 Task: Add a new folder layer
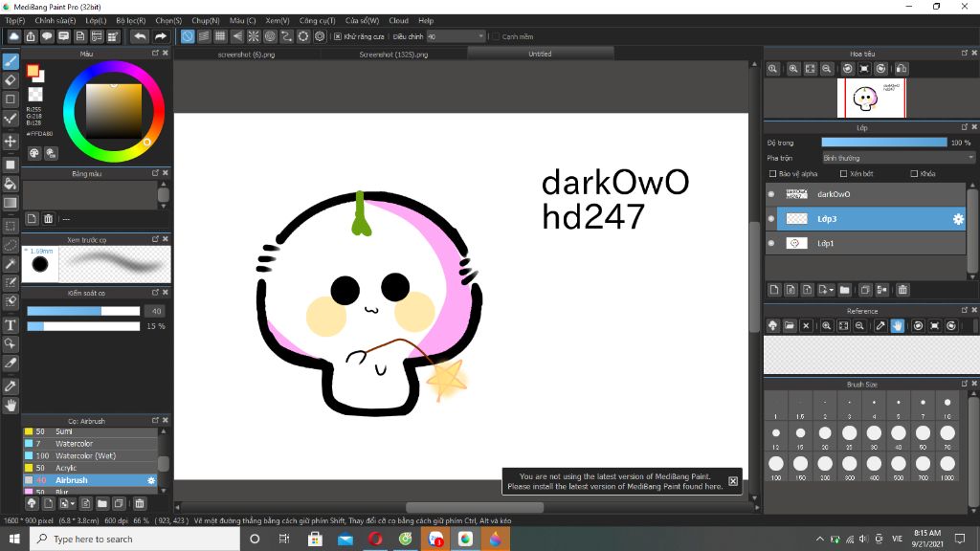844,290
